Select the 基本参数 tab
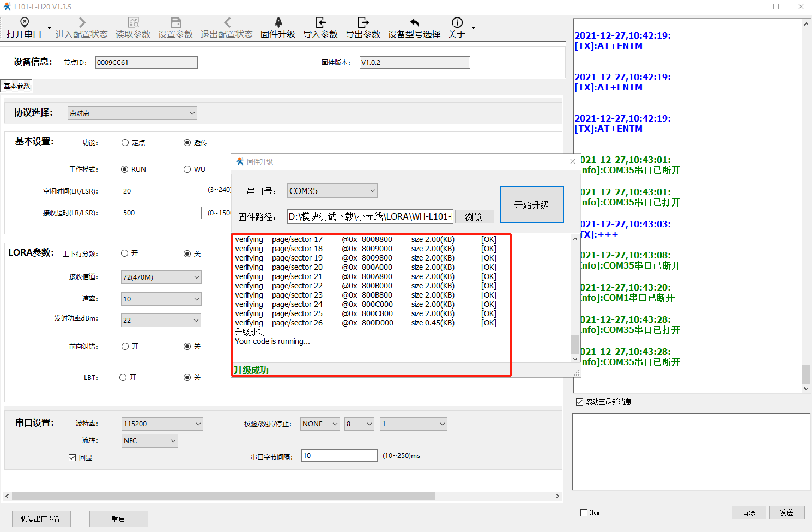Viewport: 812px width, 532px height. pos(17,86)
